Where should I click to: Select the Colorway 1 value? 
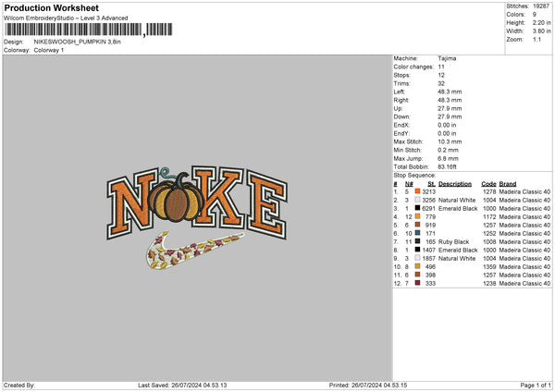49,50
